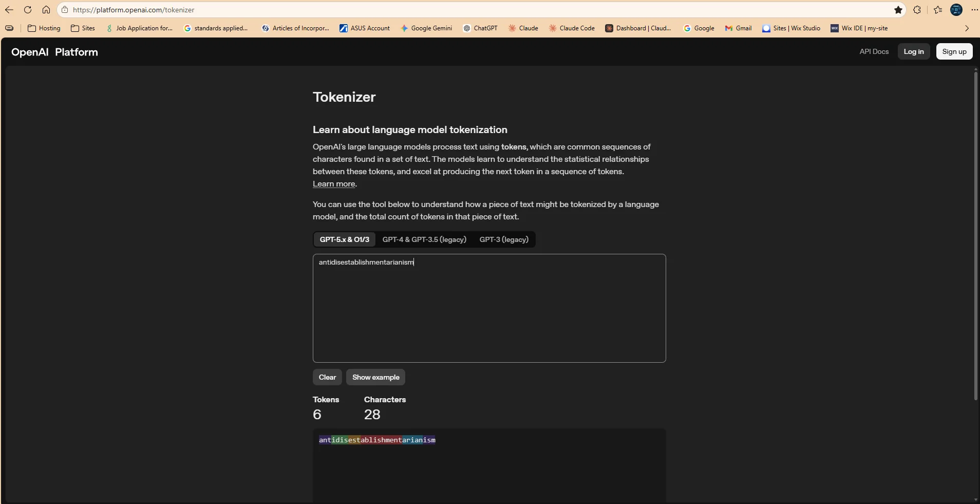
Task: Open the Hosting bookmarks folder
Action: coord(44,28)
